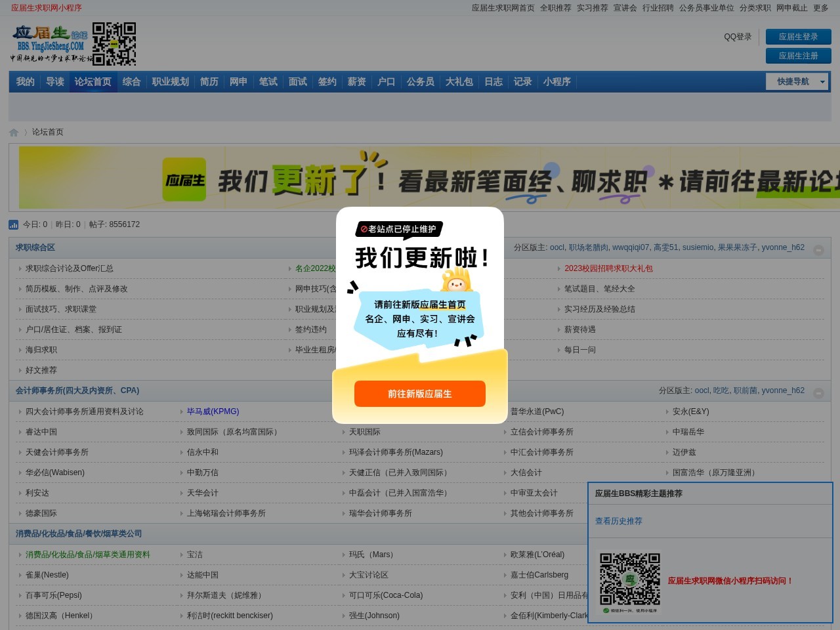840x630 pixels.
Task: Click the 应届生 forum logo
Action: [51, 44]
